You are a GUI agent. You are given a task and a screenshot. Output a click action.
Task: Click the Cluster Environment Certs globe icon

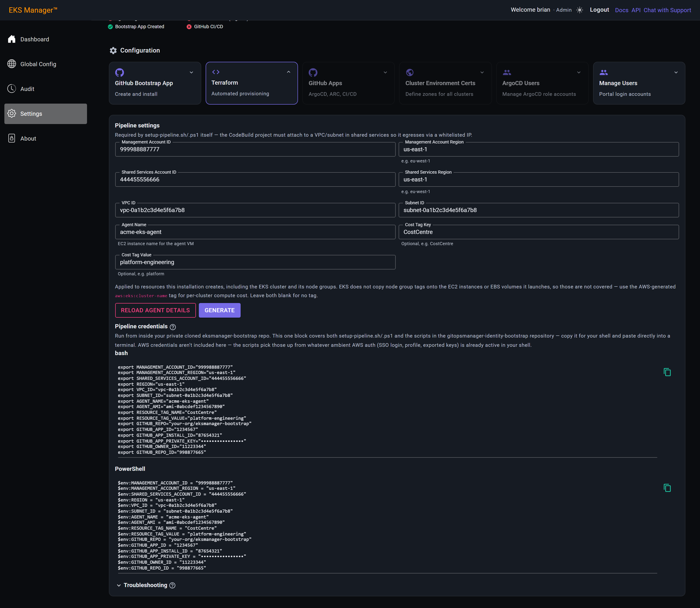410,72
